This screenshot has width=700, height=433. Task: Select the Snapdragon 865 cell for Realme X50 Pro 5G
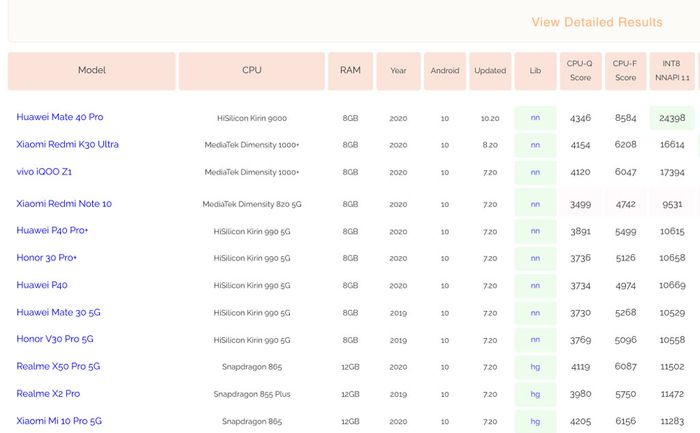point(252,367)
